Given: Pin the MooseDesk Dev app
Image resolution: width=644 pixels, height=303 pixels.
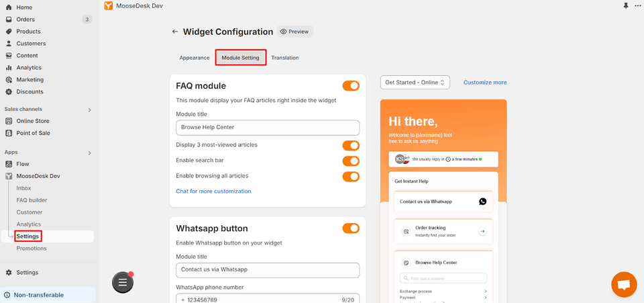Looking at the screenshot, I should tap(625, 6).
